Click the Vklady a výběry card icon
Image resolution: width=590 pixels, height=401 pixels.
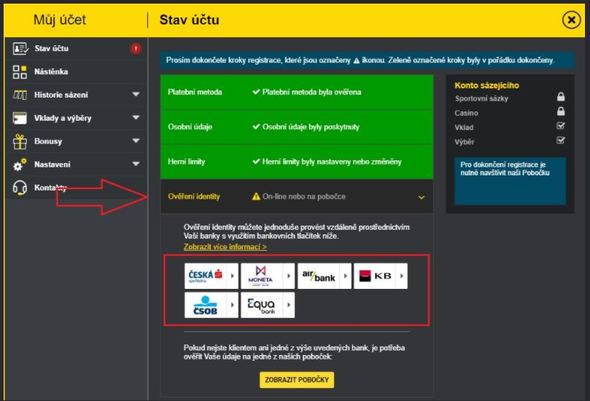pos(20,118)
